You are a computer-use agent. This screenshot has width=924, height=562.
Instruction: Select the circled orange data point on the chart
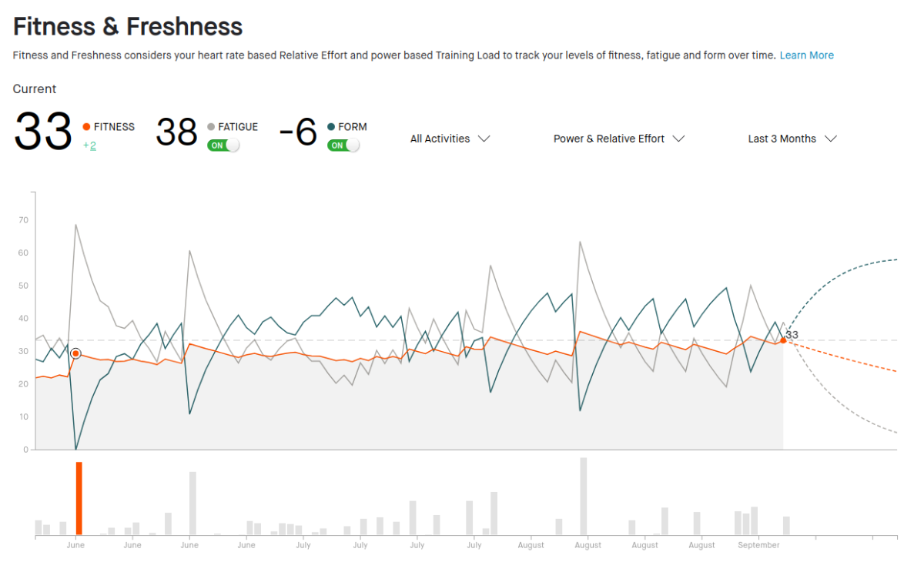click(x=75, y=353)
